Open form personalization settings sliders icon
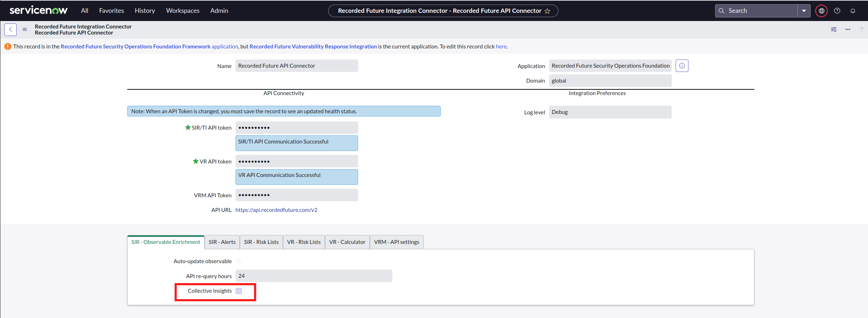This screenshot has width=868, height=318. click(834, 30)
